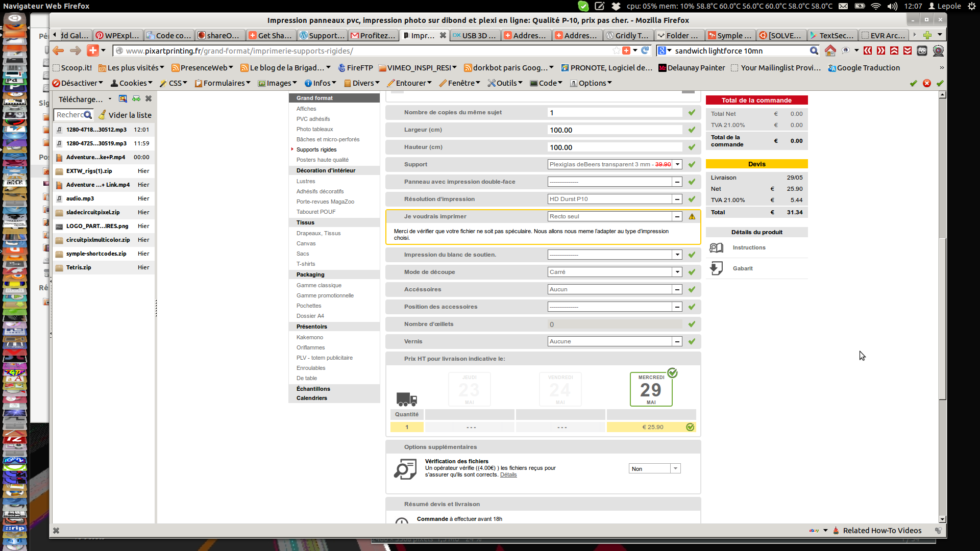980x551 pixels.
Task: Select the Mercredi 29 Mai delivery date
Action: coord(651,390)
